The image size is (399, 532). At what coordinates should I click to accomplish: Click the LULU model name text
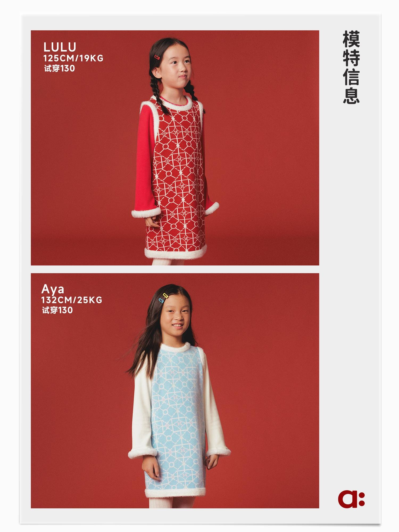(60, 47)
